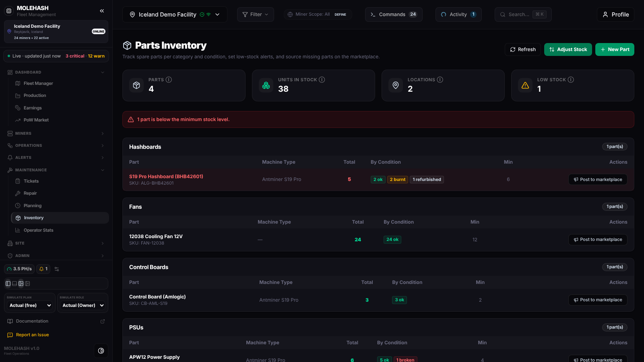Expand the Miners sidebar section
The image size is (644, 362).
pos(56,134)
